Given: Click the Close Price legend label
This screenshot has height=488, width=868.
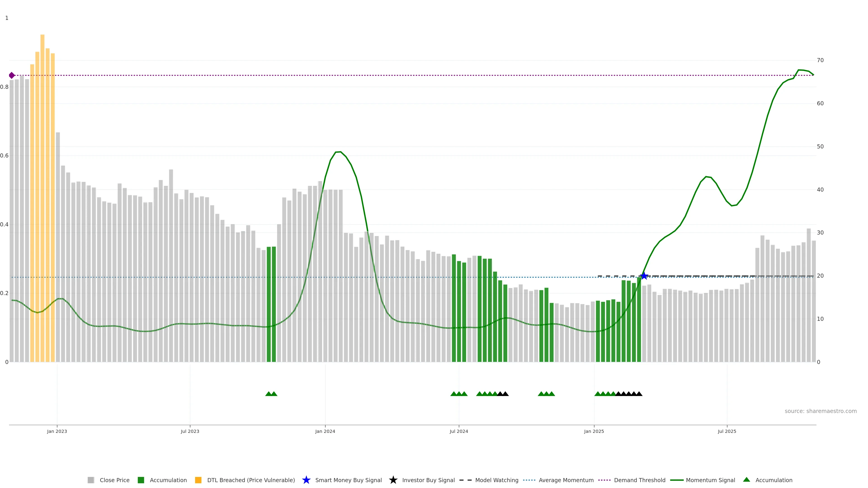Looking at the screenshot, I should point(115,480).
